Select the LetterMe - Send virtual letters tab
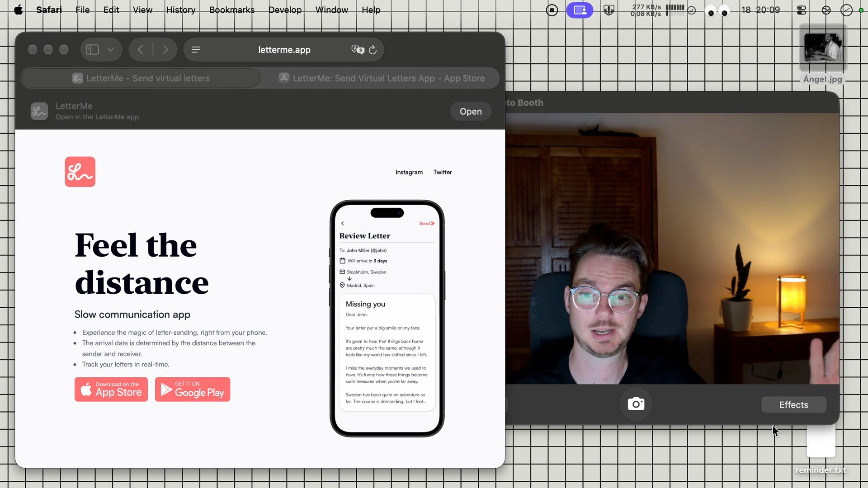 point(141,78)
